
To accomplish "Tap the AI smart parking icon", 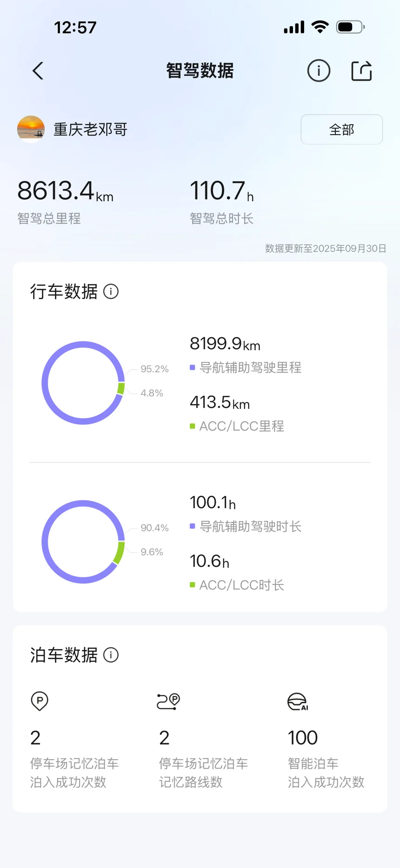I will point(298,702).
